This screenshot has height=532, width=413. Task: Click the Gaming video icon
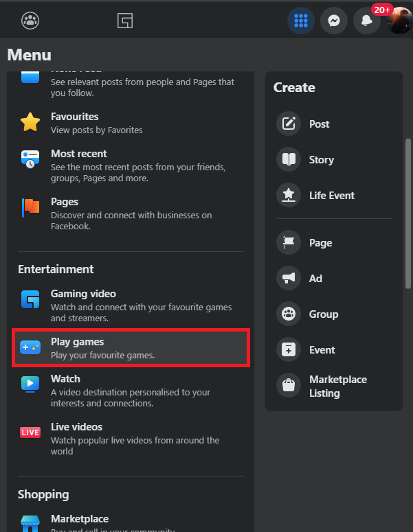[x=30, y=299]
